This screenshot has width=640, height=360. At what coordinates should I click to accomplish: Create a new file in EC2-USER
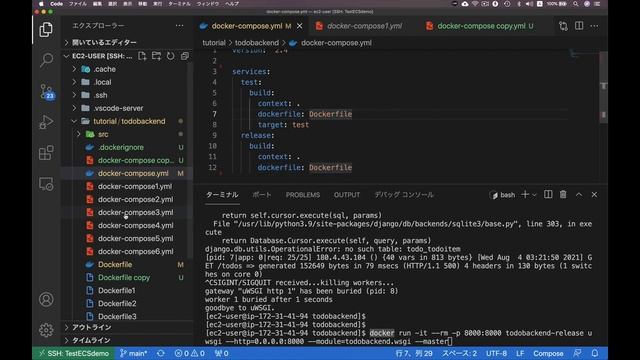pos(142,56)
